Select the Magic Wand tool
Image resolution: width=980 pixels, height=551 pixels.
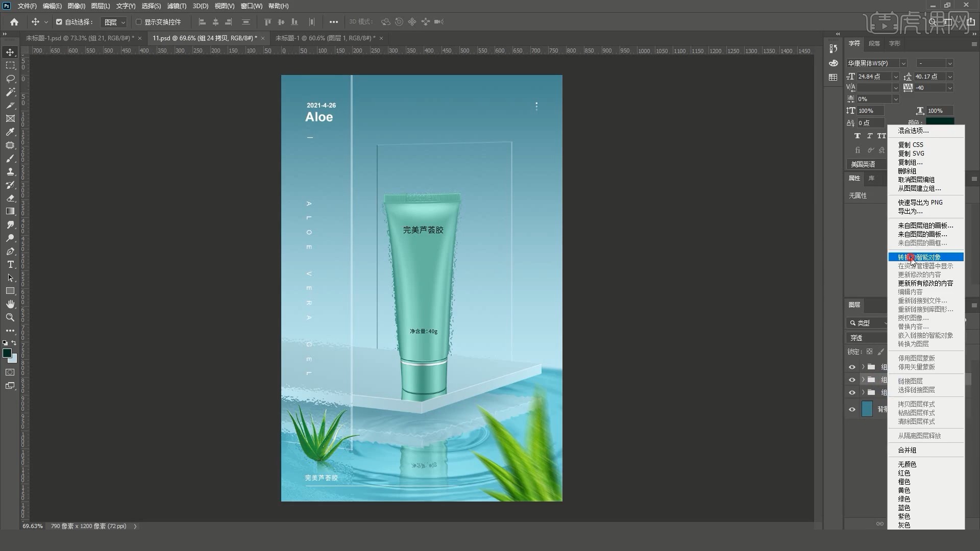10,92
